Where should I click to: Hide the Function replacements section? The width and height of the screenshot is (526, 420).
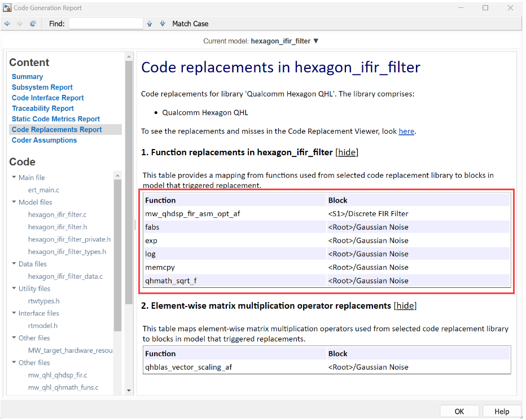click(x=347, y=152)
